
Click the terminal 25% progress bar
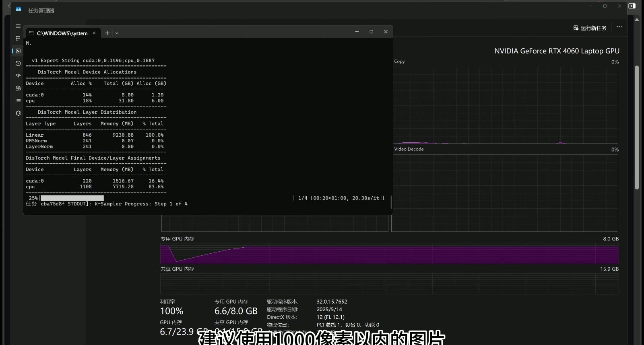pos(72,198)
